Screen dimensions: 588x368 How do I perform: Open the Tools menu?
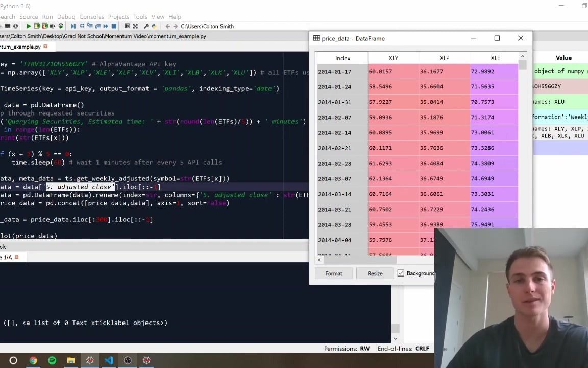tap(140, 16)
